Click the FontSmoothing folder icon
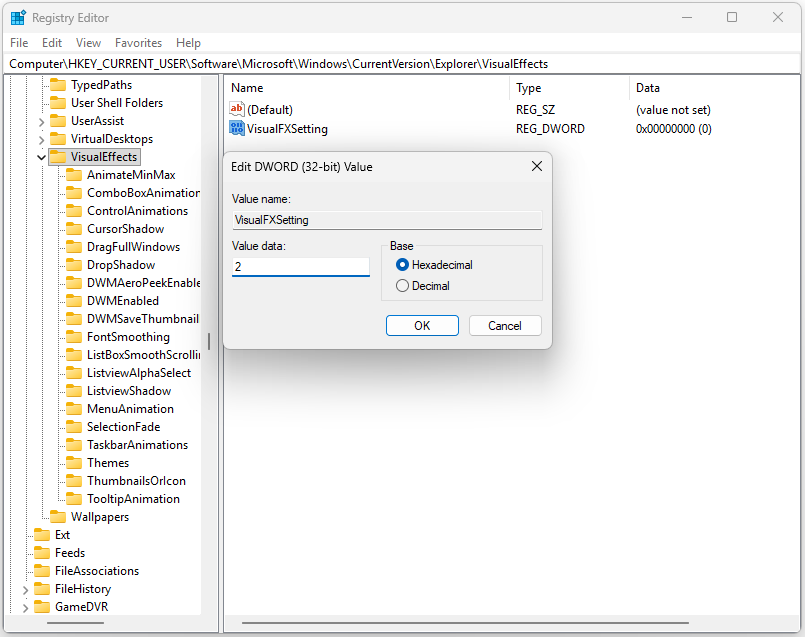 click(74, 337)
